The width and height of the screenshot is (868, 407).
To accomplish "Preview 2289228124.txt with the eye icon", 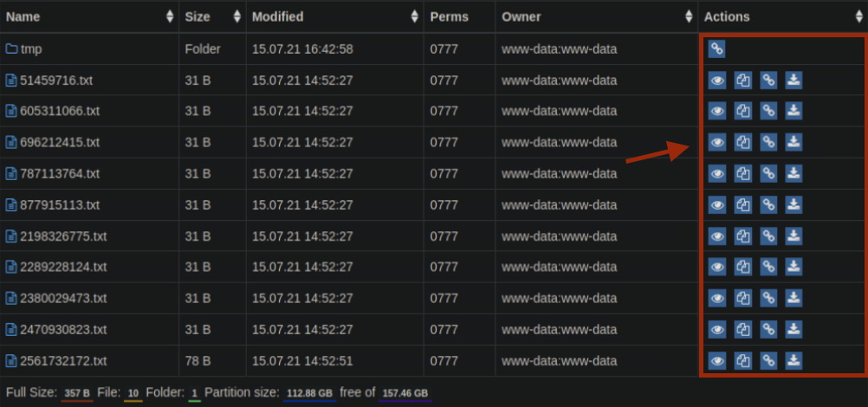I will click(717, 267).
